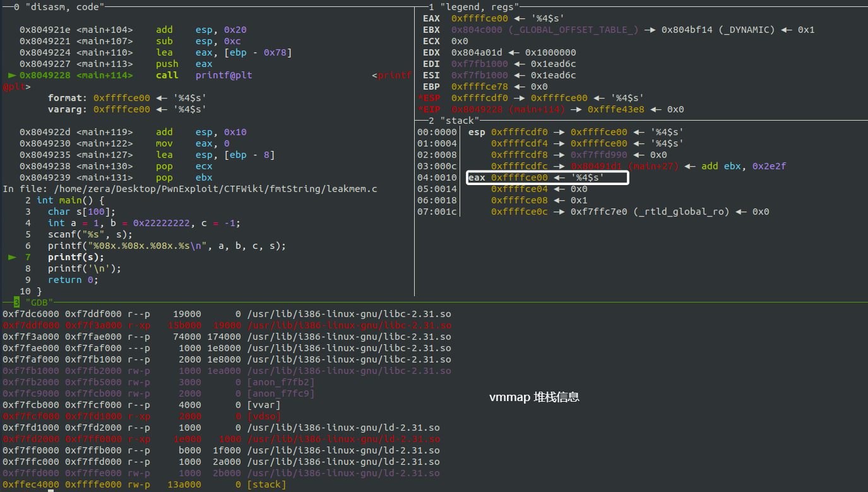This screenshot has width=868, height=492.
Task: Click source line "int main() {"
Action: [x=70, y=200]
